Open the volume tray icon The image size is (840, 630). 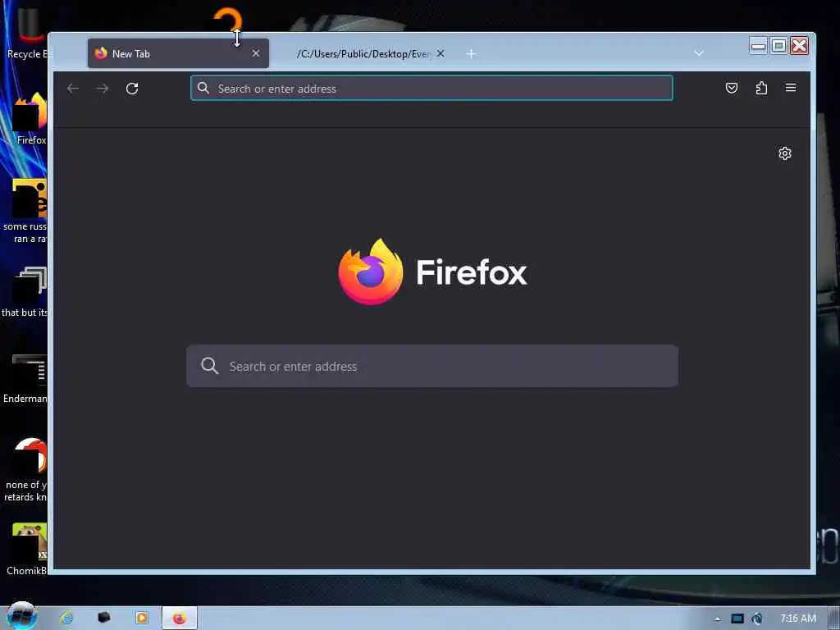tap(756, 619)
